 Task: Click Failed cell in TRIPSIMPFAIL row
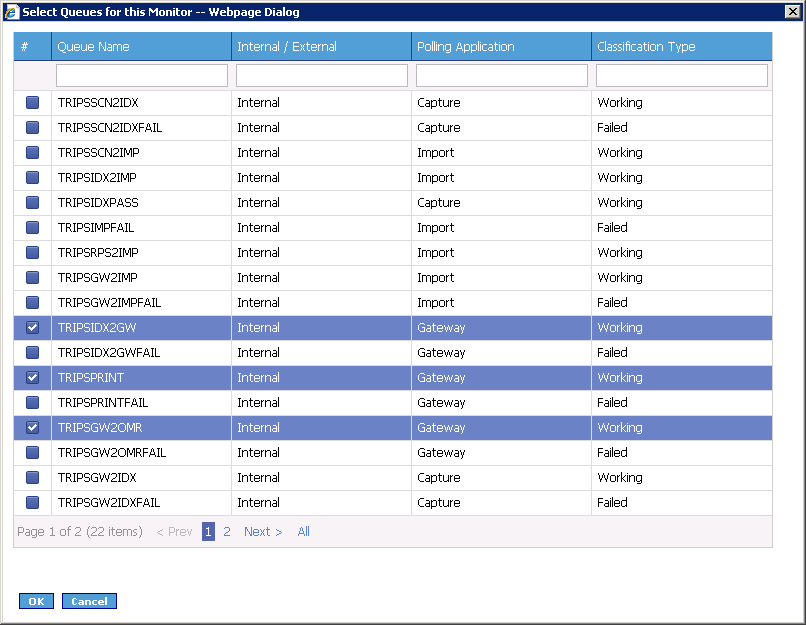(x=682, y=228)
